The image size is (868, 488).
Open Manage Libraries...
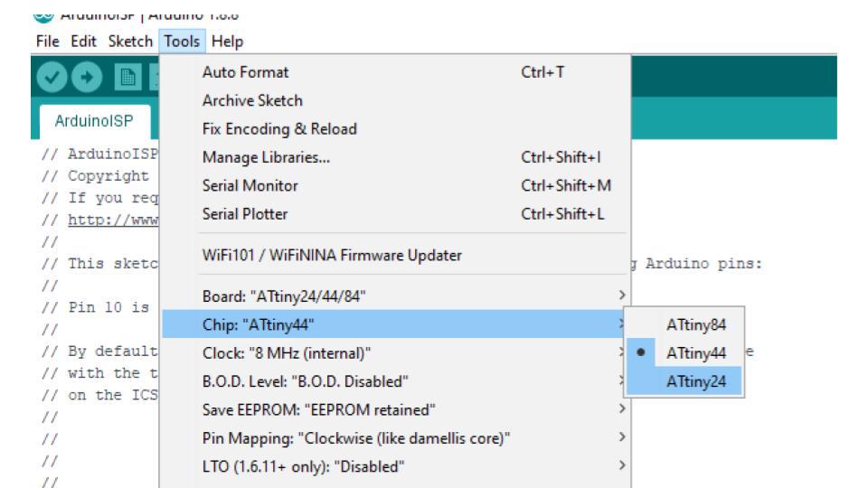point(396,157)
